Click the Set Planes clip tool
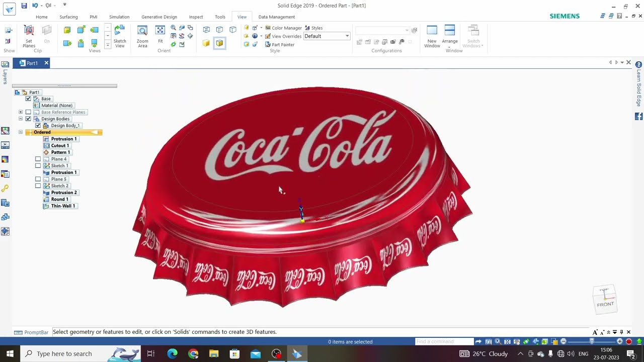 coord(29,36)
